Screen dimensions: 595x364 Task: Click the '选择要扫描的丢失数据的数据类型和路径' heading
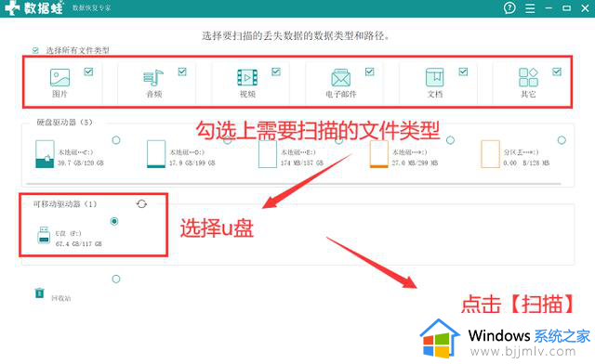296,36
